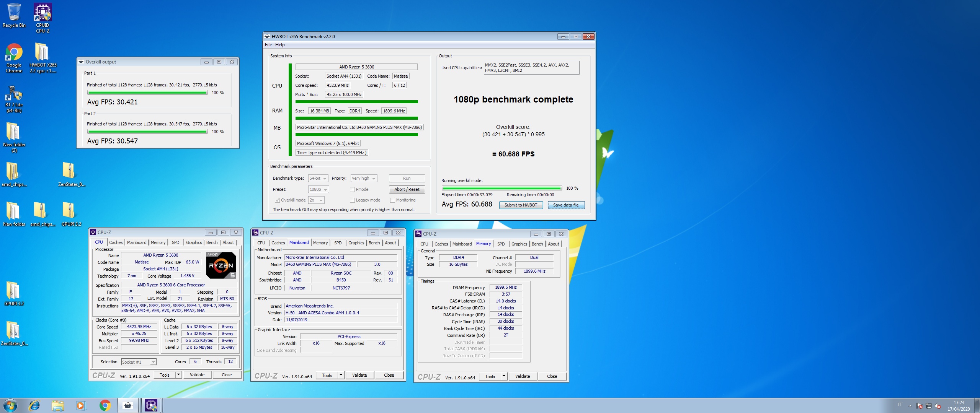Screen dimensions: 980x413
Task: Click the Used CPU capabilities text box
Action: point(531,68)
